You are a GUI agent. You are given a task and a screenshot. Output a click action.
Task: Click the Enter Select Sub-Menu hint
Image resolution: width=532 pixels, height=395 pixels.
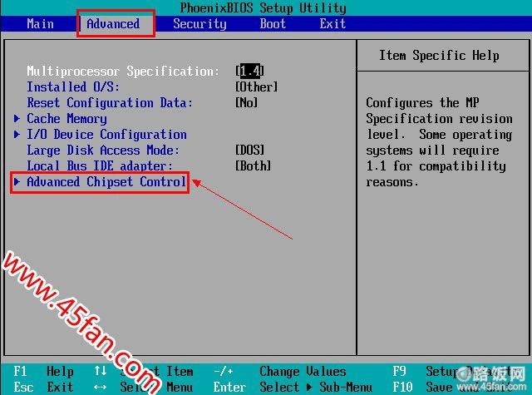(x=293, y=387)
